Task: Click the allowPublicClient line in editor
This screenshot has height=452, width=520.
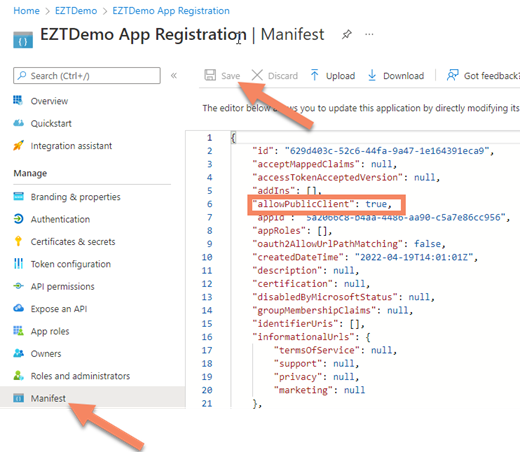Action: pyautogui.click(x=322, y=204)
